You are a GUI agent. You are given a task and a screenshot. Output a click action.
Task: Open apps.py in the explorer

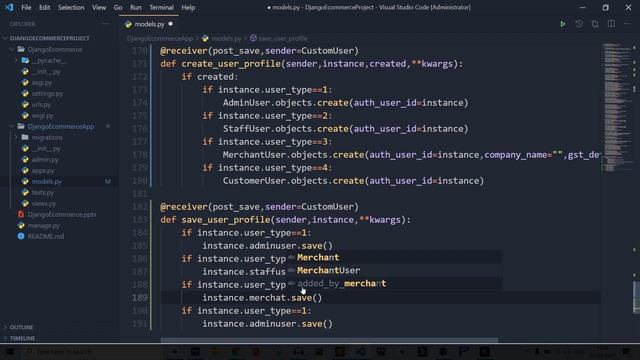[43, 171]
